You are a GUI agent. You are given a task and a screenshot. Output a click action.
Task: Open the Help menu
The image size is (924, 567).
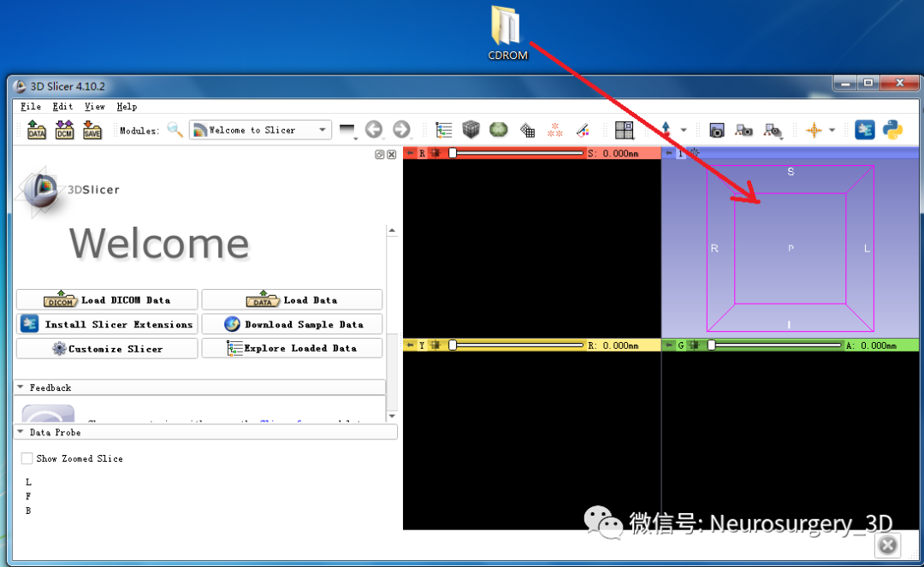pyautogui.click(x=127, y=107)
